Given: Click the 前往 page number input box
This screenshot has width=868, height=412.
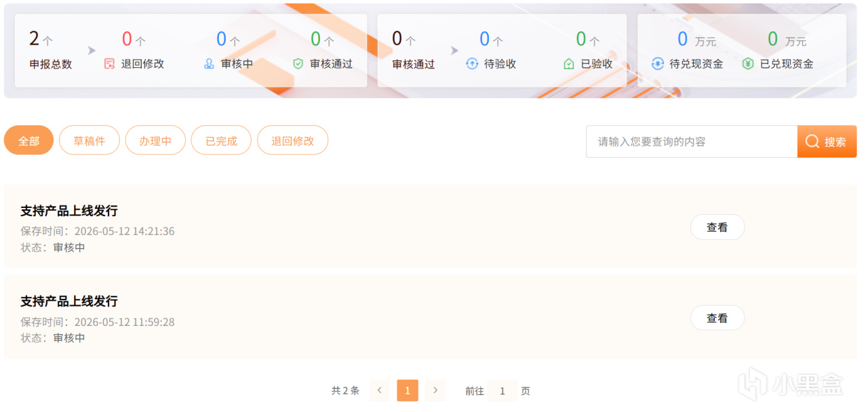Looking at the screenshot, I should 502,391.
